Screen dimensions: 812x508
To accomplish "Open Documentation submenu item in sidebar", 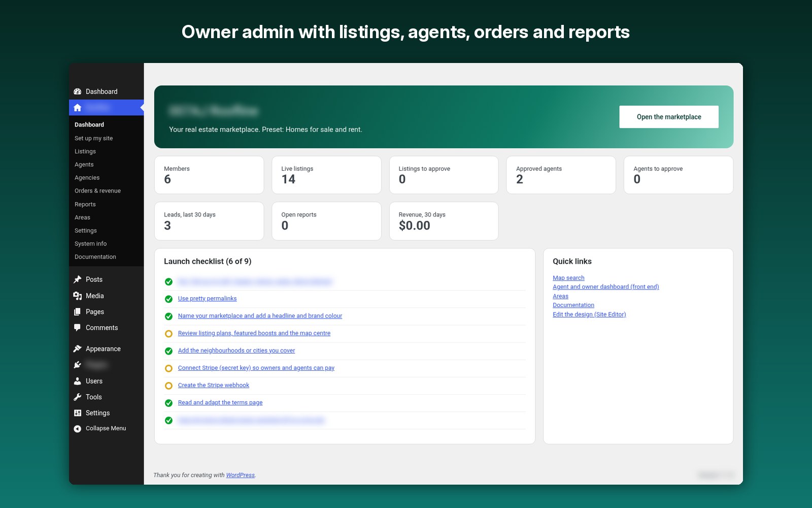I will (95, 257).
